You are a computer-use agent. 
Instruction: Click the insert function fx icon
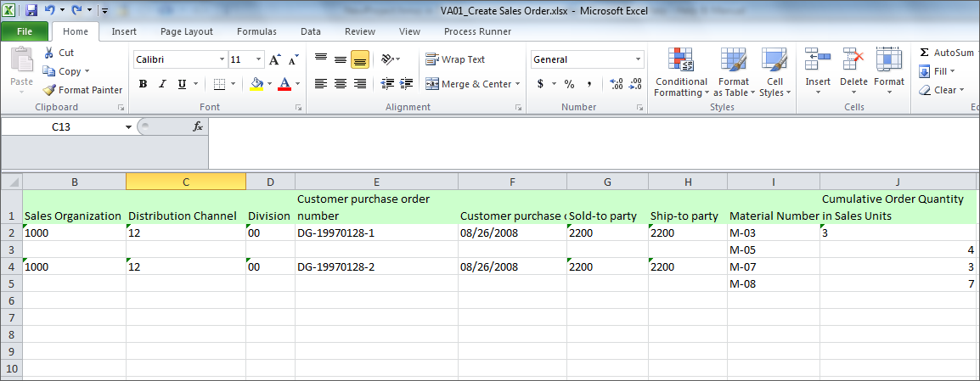pos(198,126)
